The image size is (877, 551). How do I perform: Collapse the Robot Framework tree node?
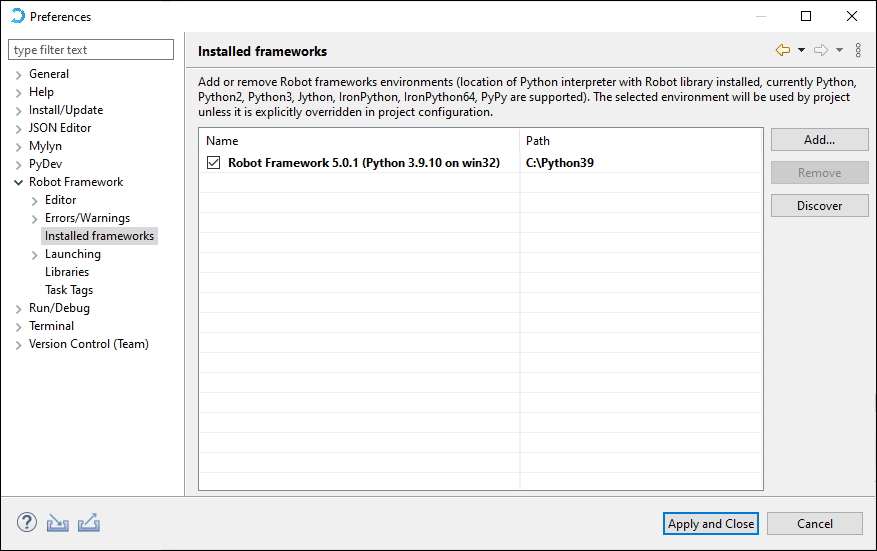click(x=19, y=183)
